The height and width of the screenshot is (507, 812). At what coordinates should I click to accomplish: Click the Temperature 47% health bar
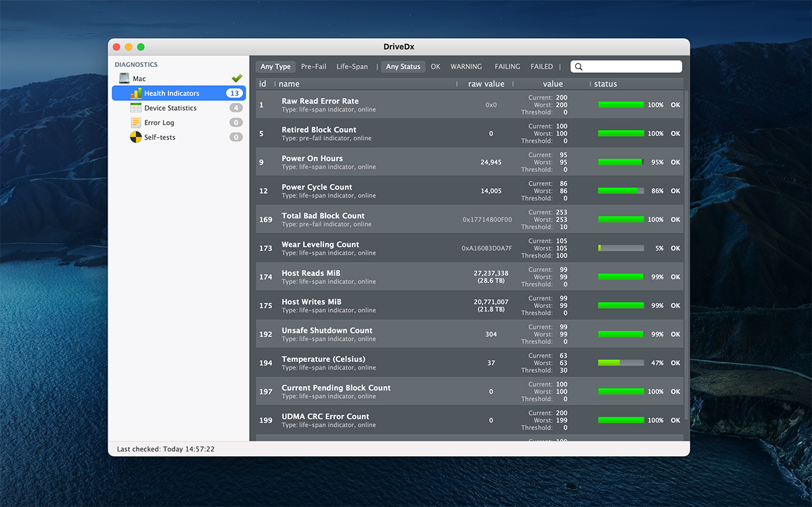(x=621, y=363)
